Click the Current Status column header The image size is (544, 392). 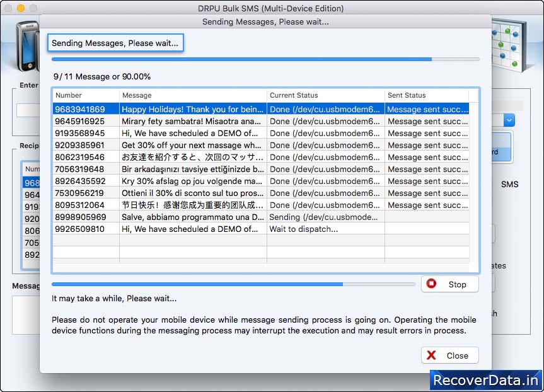325,95
